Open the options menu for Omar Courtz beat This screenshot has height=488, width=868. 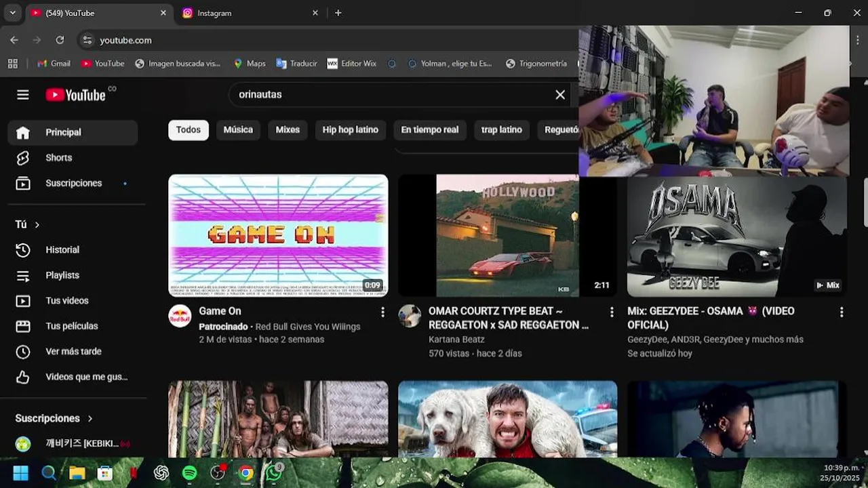point(612,312)
